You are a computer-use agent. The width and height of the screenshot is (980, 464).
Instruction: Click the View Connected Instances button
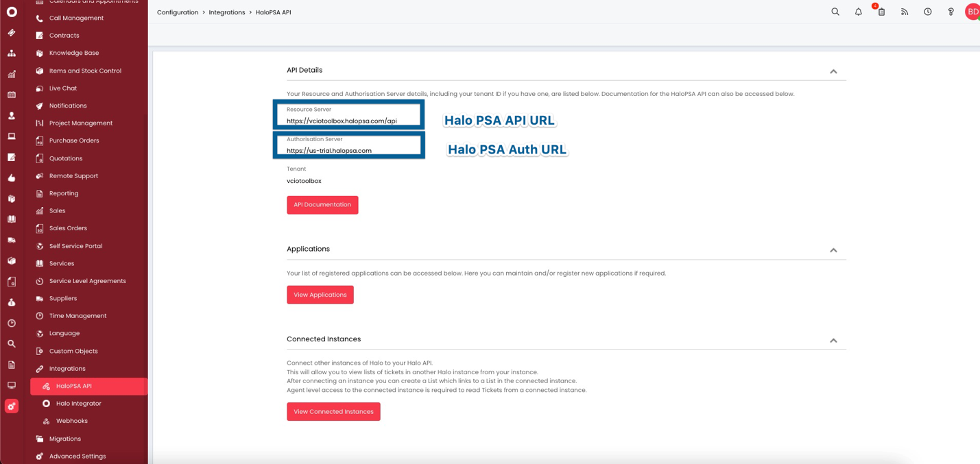333,412
